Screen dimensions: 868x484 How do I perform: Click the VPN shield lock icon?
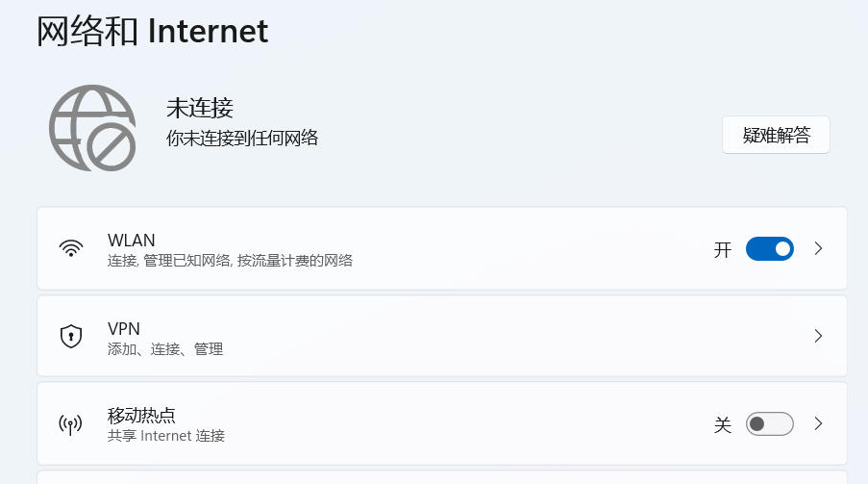click(70, 336)
